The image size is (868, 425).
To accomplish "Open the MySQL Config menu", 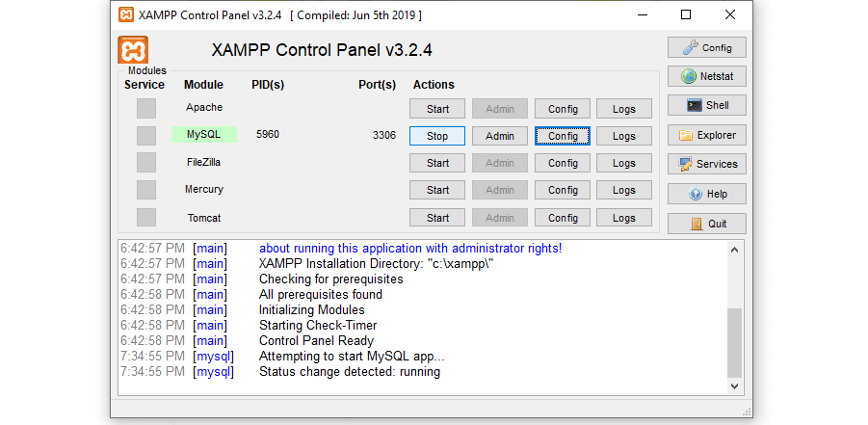I will [563, 136].
